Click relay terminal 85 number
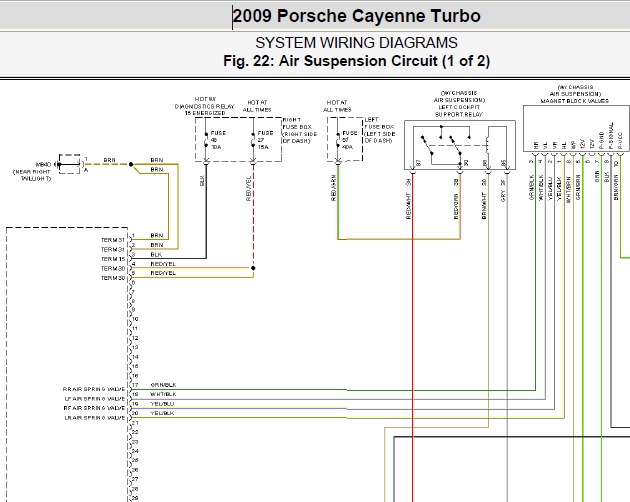Image resolution: width=630 pixels, height=502 pixels. click(504, 163)
